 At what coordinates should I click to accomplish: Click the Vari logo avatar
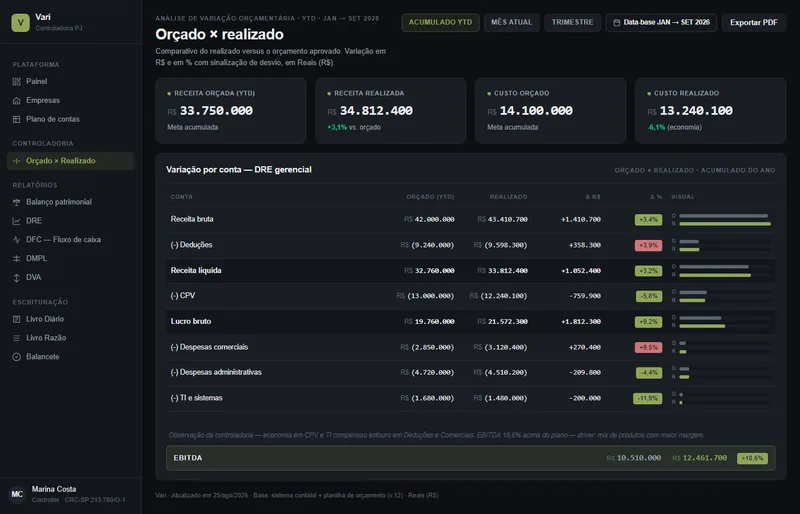pyautogui.click(x=20, y=22)
